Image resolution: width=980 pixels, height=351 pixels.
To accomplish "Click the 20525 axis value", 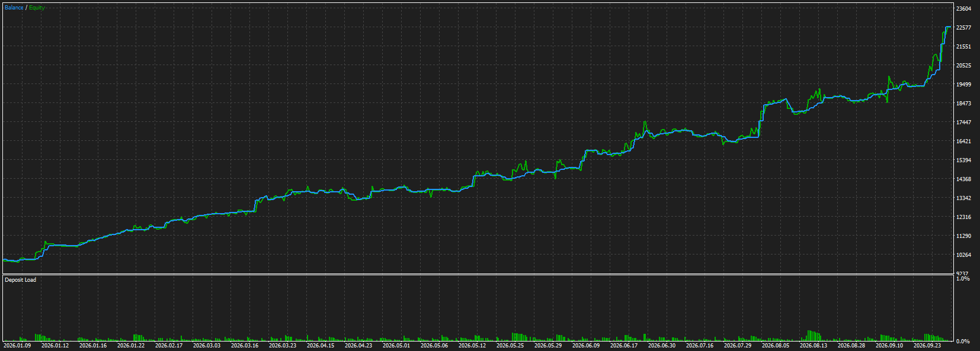I will point(964,66).
